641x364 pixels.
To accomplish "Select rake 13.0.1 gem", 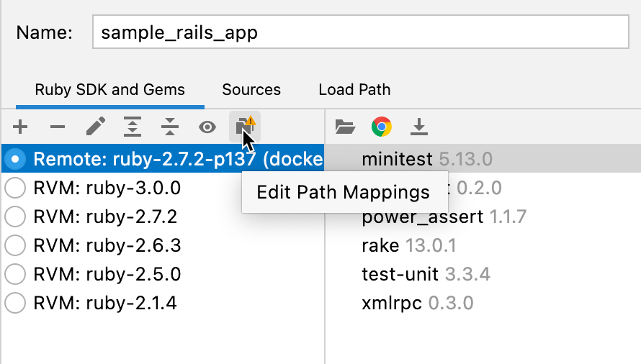I will click(x=409, y=245).
